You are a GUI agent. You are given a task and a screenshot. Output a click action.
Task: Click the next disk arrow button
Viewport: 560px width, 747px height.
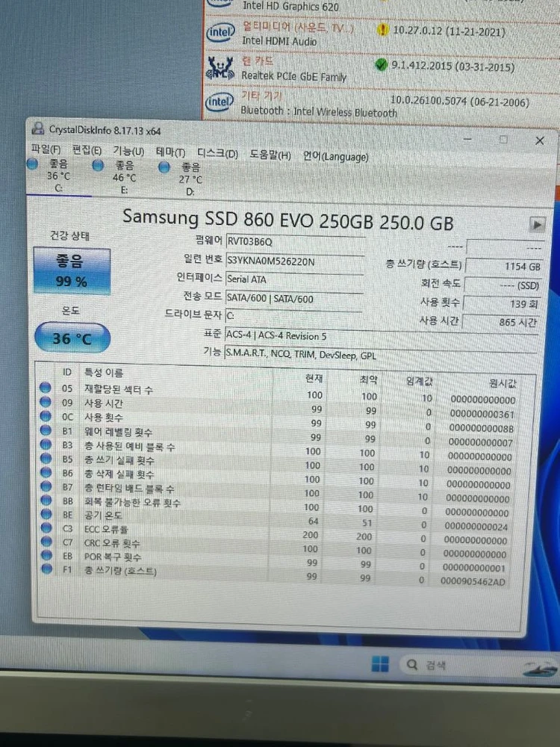[537, 224]
